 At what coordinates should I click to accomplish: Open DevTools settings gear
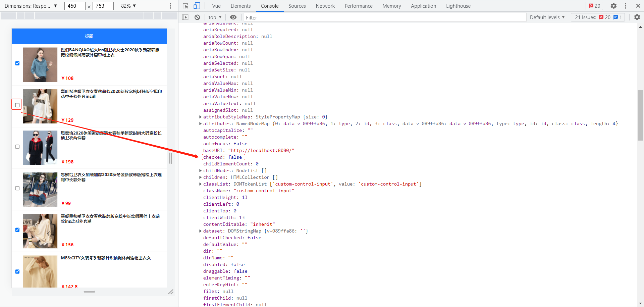tap(613, 6)
